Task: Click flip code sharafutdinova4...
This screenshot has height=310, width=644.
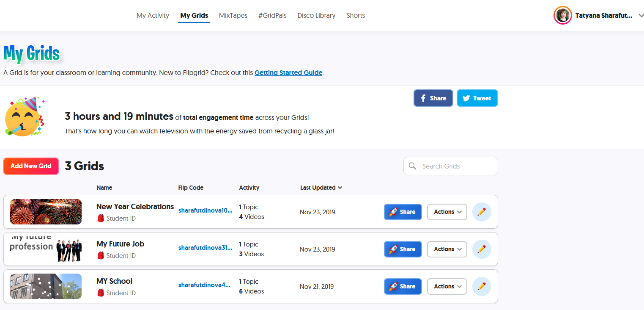Action: pos(204,285)
